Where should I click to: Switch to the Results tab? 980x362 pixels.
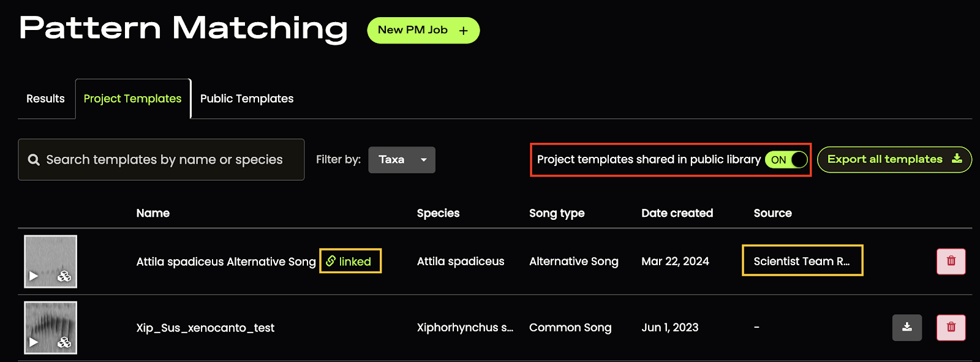[45, 99]
